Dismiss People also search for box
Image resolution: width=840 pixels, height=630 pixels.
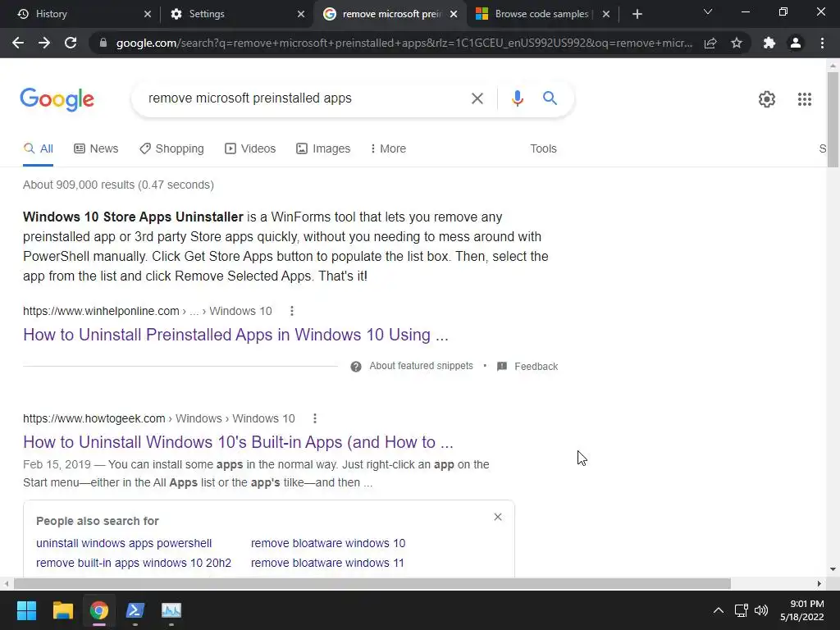[498, 517]
